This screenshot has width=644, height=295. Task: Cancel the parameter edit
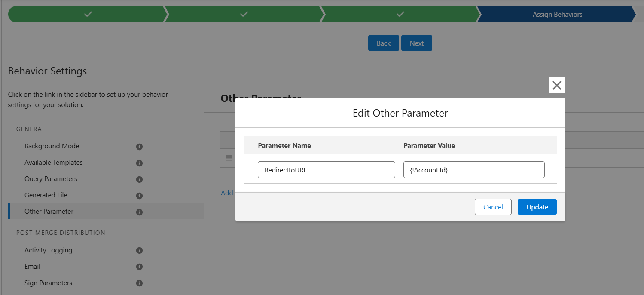[x=493, y=207]
